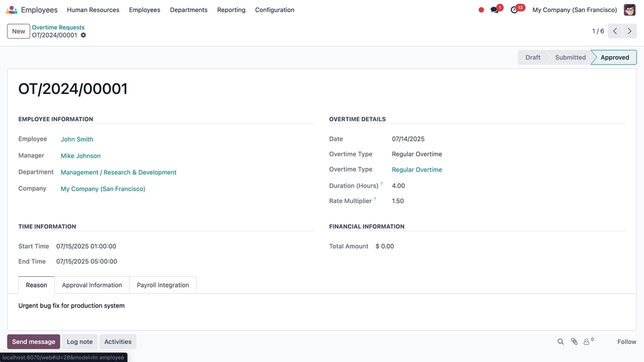
Task: Click the Rate Multiplier help question mark
Action: point(374,199)
